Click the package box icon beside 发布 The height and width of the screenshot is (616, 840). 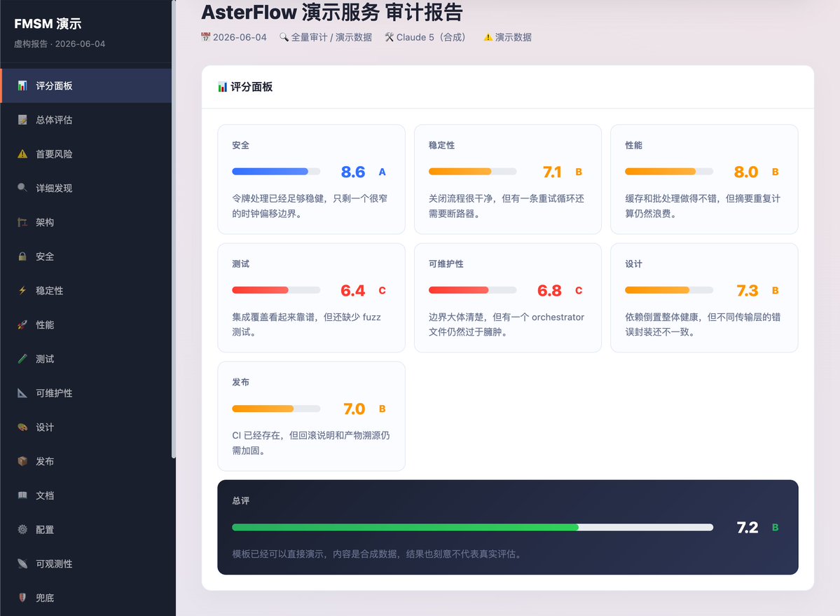[x=22, y=461]
